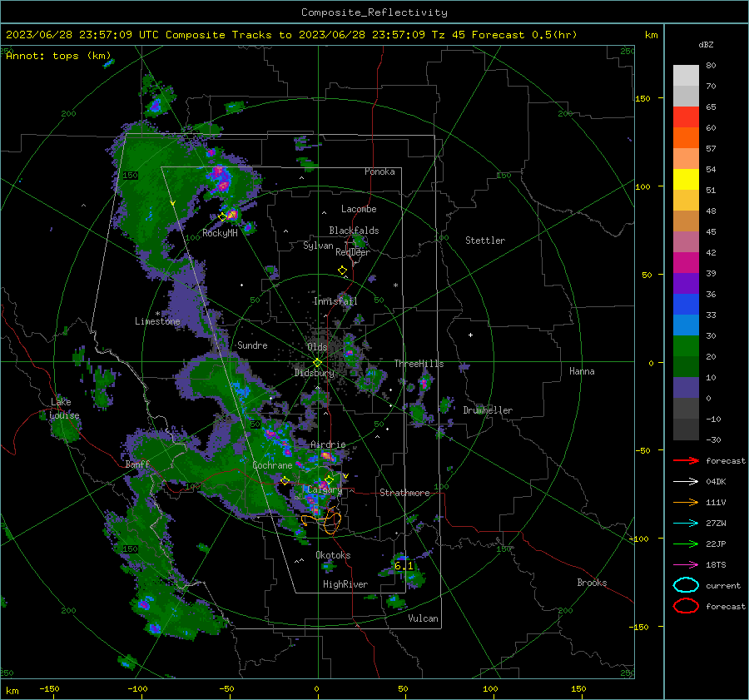Viewport: 749px width, 700px height.
Task: Click the Limestone label on the map
Action: [x=157, y=321]
